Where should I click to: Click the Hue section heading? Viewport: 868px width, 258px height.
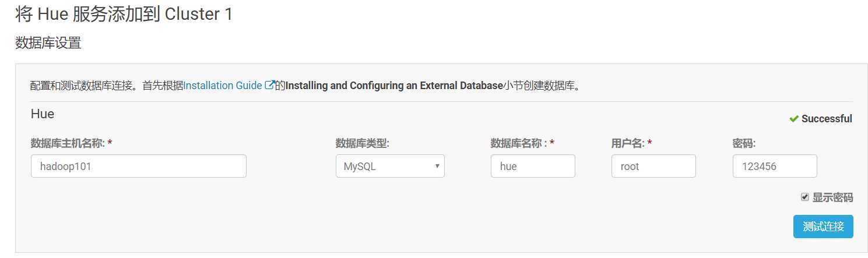pyautogui.click(x=43, y=114)
